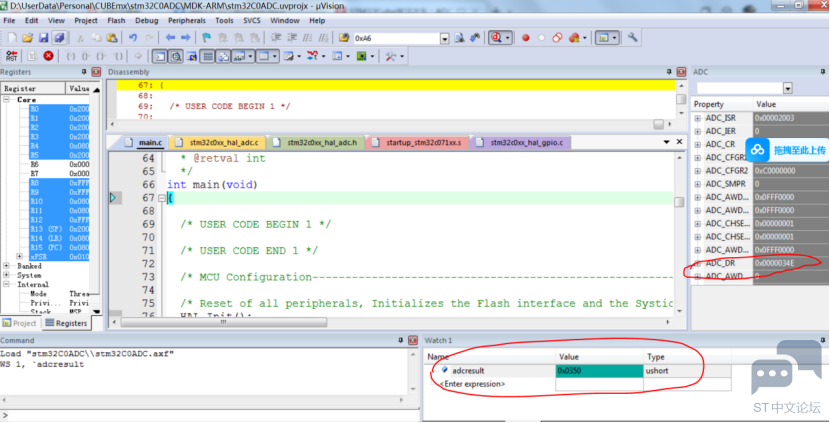Toggle the Registers Window toolbar button
This screenshot has height=423, width=830.
pos(208,56)
